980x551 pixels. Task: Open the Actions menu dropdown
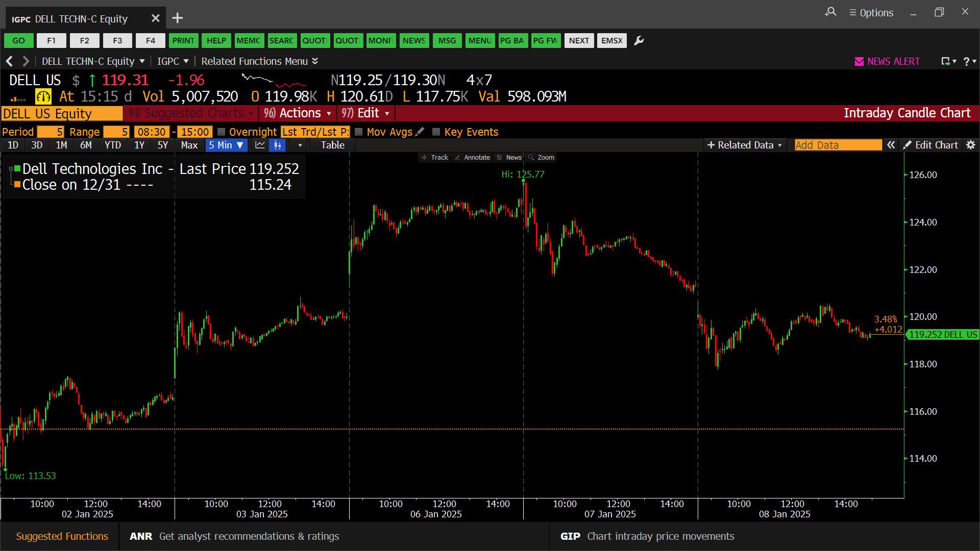tap(300, 113)
